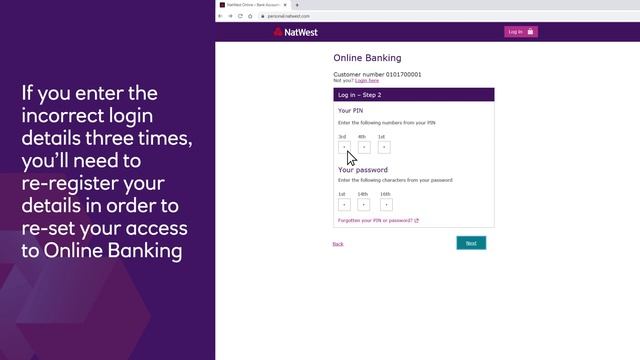Close the NatWest Online browser tab
This screenshot has width=640, height=360.
285,5
